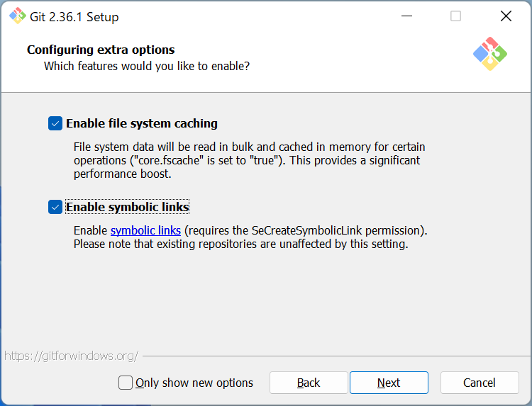The image size is (532, 406).
Task: Click the Git 2.36.1 Setup title text
Action: tap(74, 16)
